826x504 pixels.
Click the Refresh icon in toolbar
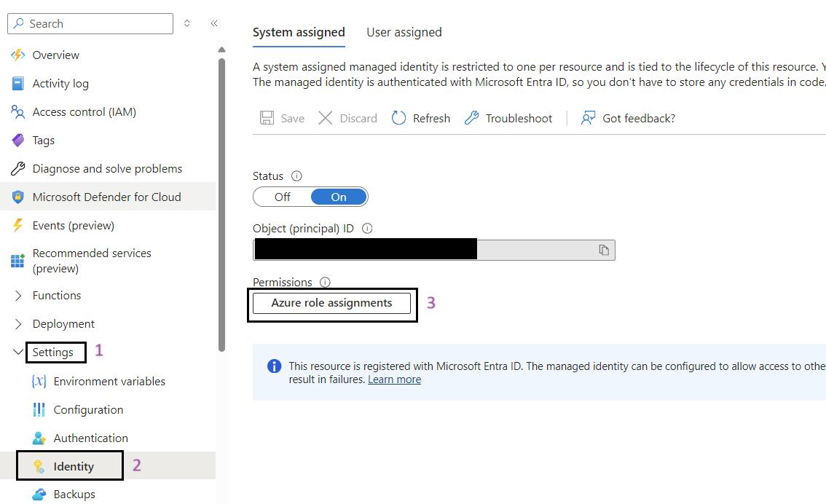398,118
